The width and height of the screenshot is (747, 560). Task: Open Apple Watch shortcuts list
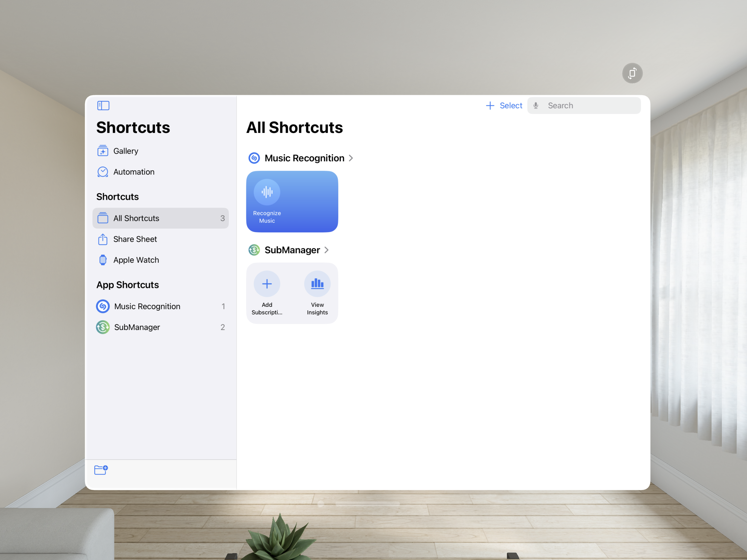tap(161, 260)
